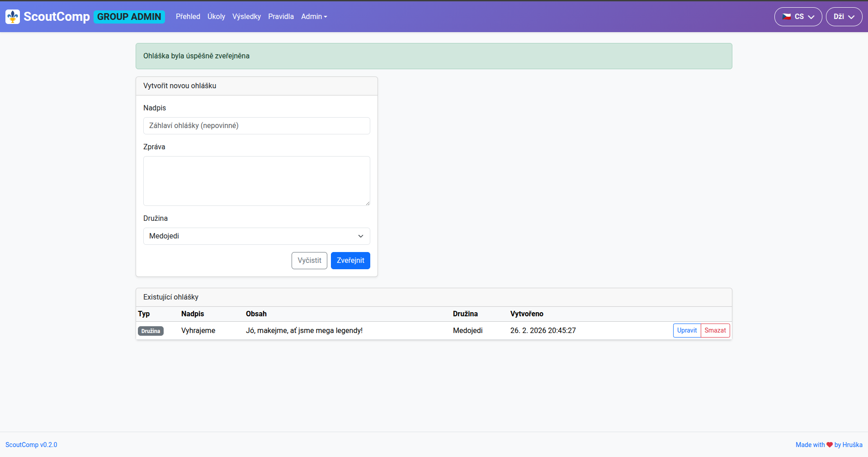This screenshot has height=457, width=868.
Task: Open the Pravidla page
Action: click(x=281, y=17)
